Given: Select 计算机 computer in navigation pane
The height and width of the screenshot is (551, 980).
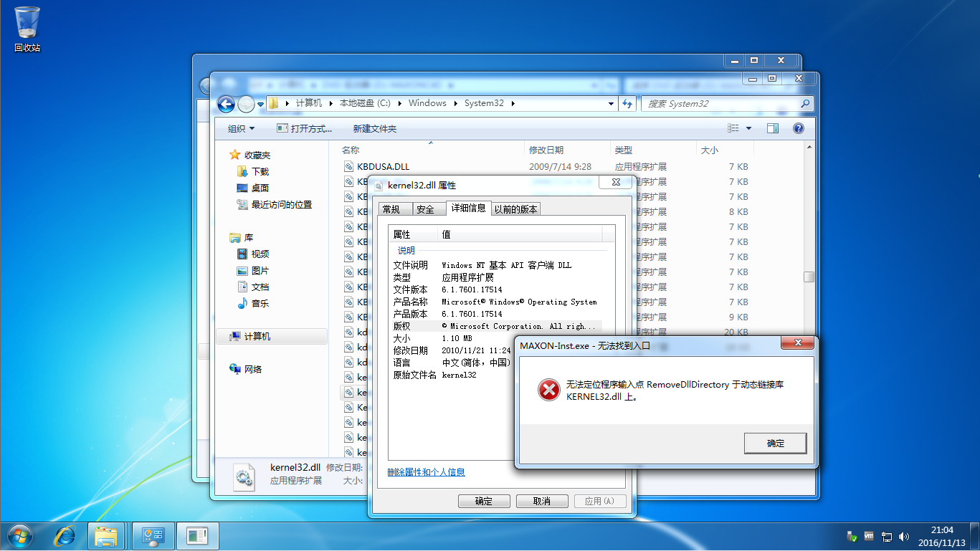Looking at the screenshot, I should (x=272, y=337).
